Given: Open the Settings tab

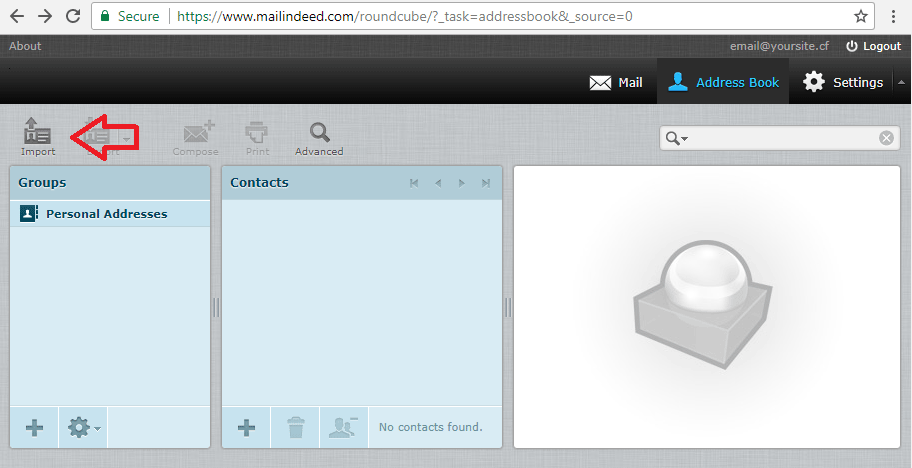Looking at the screenshot, I should (x=843, y=83).
